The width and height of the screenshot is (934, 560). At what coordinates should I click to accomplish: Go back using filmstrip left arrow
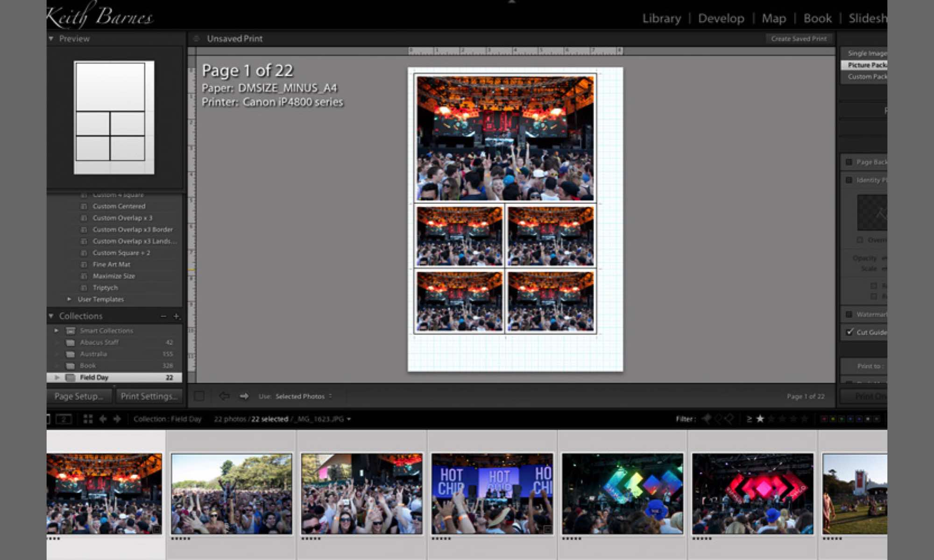tap(103, 419)
